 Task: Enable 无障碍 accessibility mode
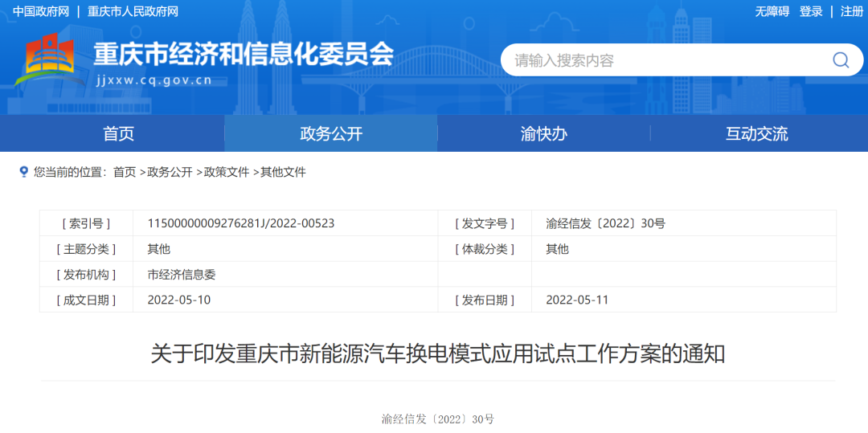tap(772, 11)
